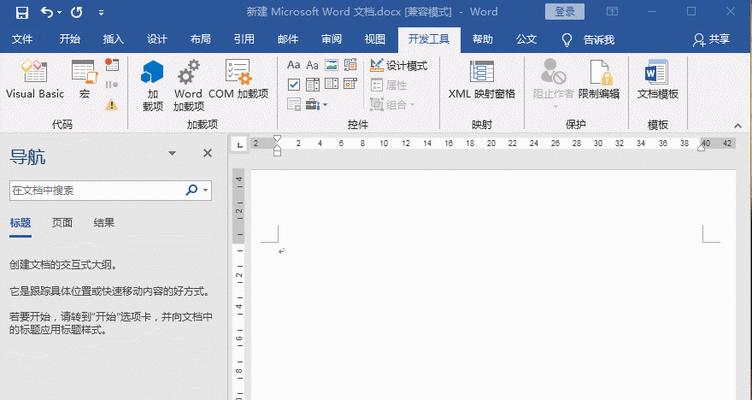This screenshot has height=400, width=752.
Task: Open the Visual Basic editor
Action: (x=35, y=79)
